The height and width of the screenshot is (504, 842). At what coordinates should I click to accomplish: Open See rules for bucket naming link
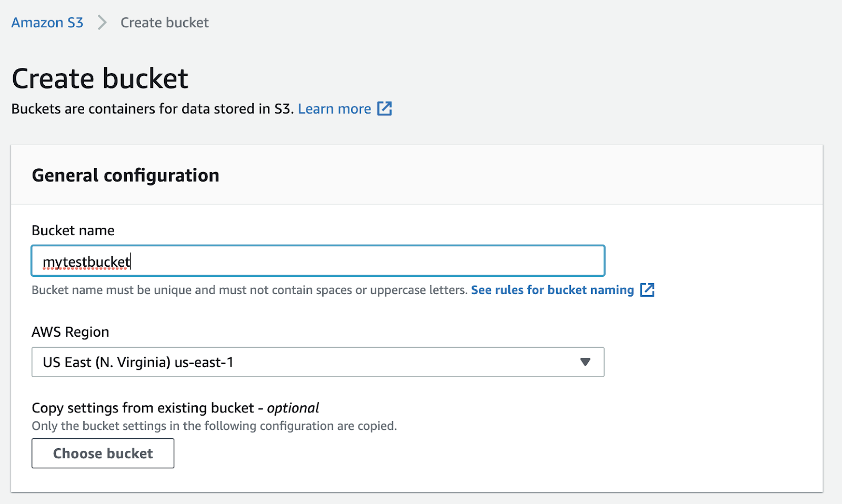(x=553, y=290)
